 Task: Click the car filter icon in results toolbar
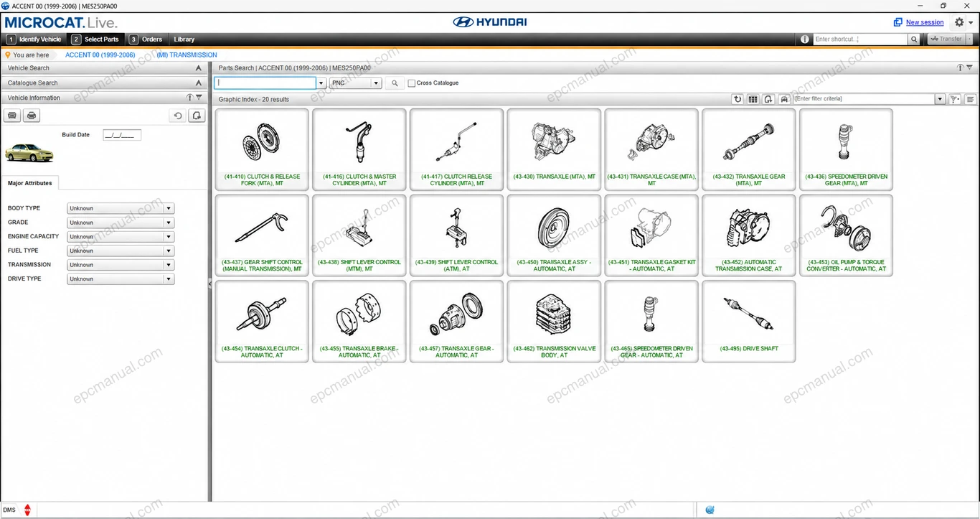coord(784,99)
